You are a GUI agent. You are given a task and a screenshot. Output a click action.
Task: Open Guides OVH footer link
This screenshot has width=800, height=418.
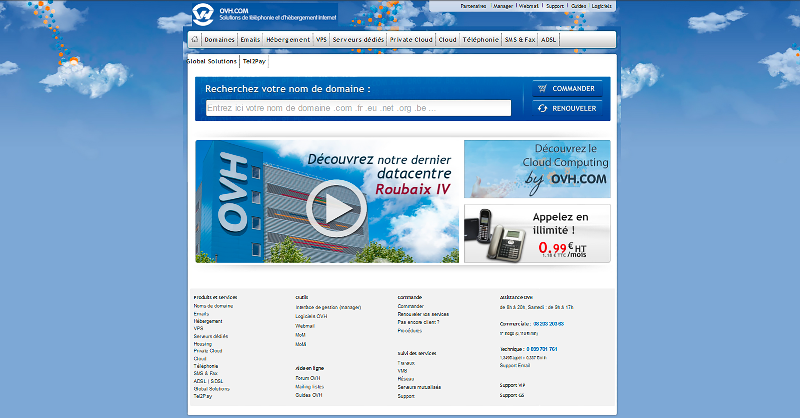[x=309, y=395]
